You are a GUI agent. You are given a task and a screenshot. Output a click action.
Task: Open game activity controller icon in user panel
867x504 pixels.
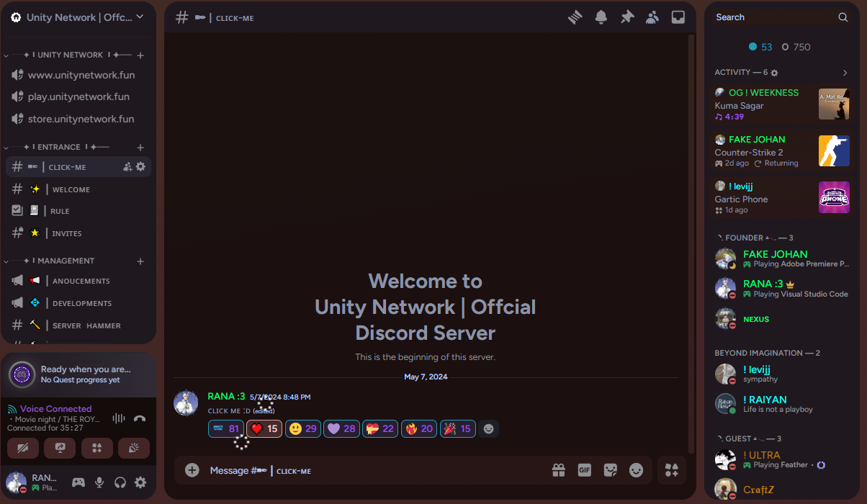tap(78, 482)
